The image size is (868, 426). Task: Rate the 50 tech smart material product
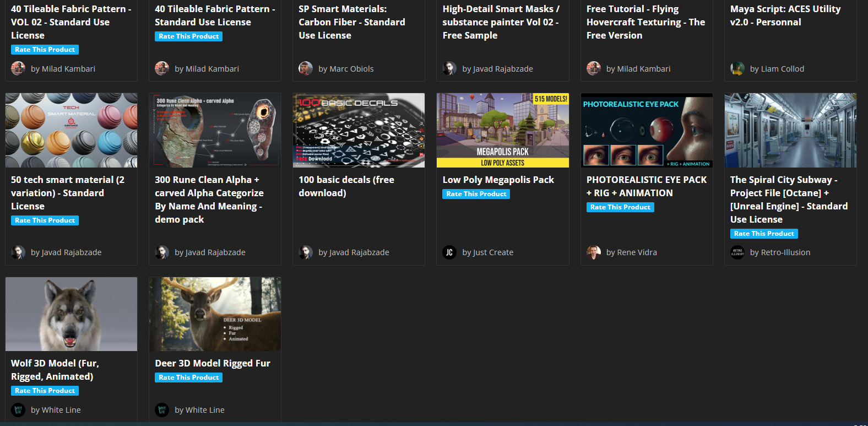pyautogui.click(x=45, y=220)
